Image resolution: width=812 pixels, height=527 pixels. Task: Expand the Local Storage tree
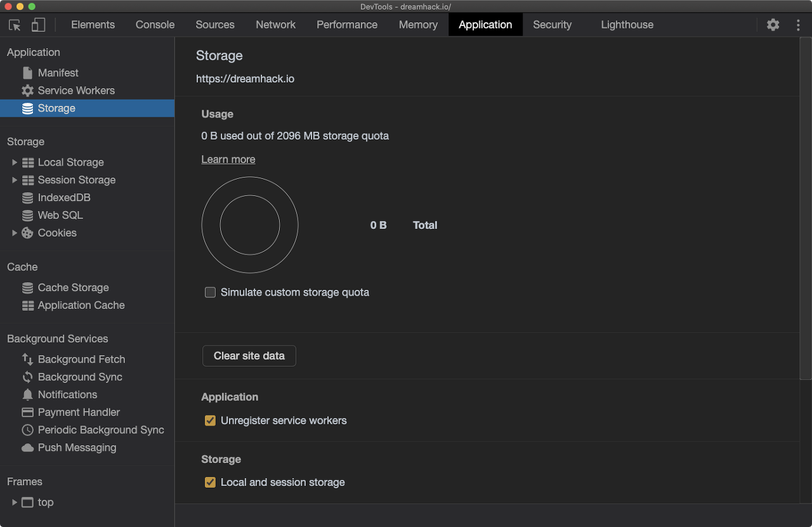(15, 162)
